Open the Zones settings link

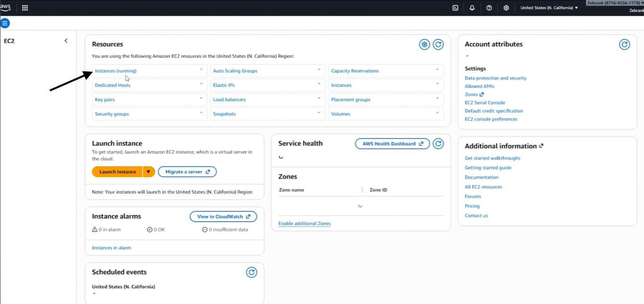coord(471,94)
